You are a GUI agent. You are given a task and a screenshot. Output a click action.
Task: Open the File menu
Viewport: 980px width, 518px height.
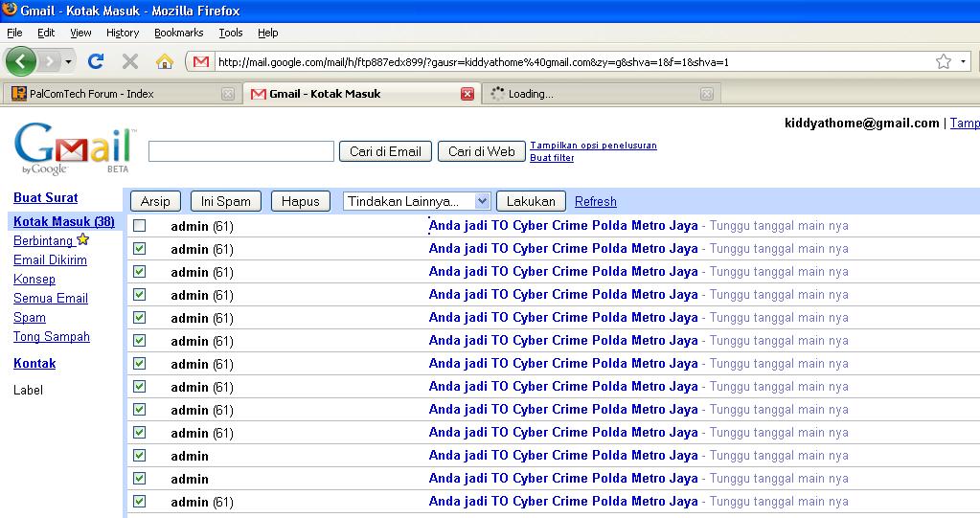pyautogui.click(x=14, y=33)
